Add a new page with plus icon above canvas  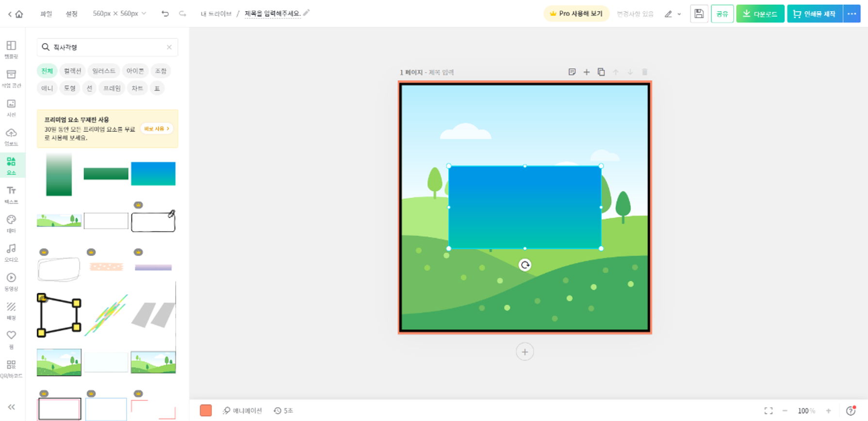587,72
